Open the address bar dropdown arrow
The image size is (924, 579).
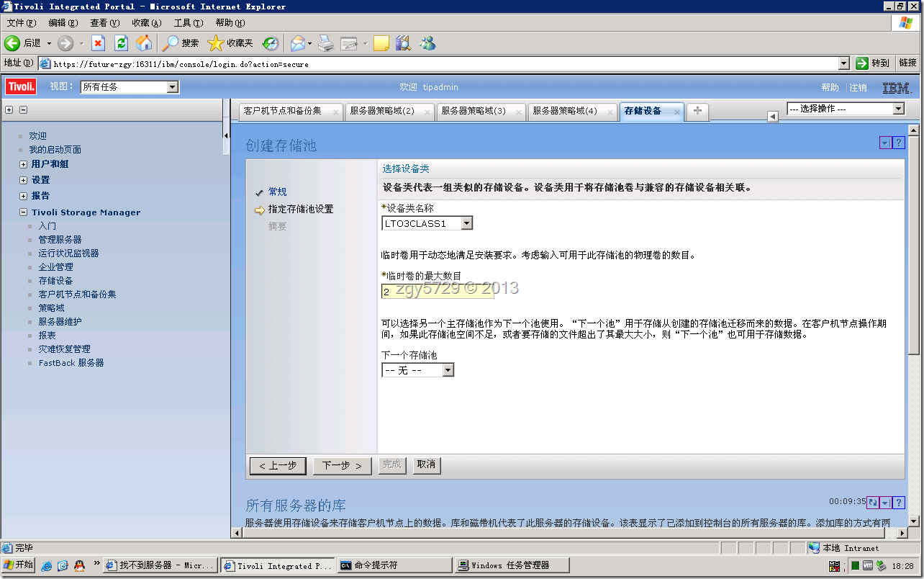(x=844, y=63)
